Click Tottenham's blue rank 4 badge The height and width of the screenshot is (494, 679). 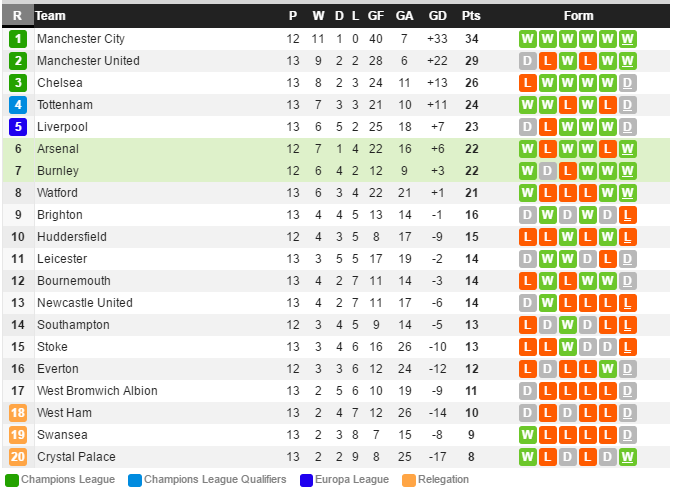[x=18, y=105]
